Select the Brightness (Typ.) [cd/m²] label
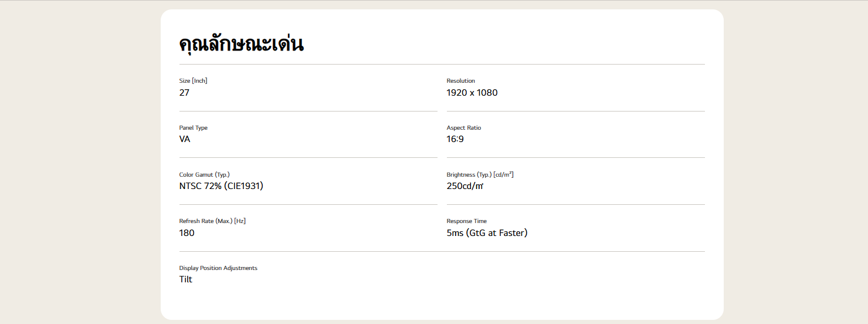Screen dimensions: 868x324 coord(480,175)
